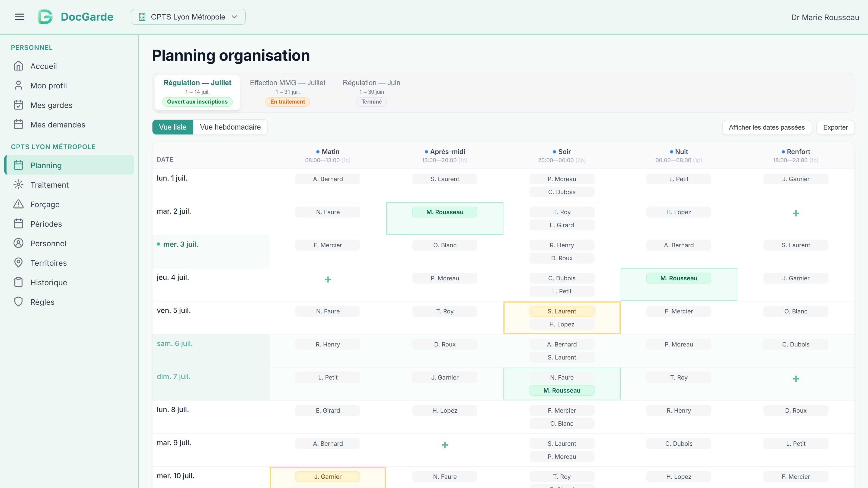Click E. Girard on mar. 2 juil. Soir
The height and width of the screenshot is (488, 868).
(x=562, y=225)
